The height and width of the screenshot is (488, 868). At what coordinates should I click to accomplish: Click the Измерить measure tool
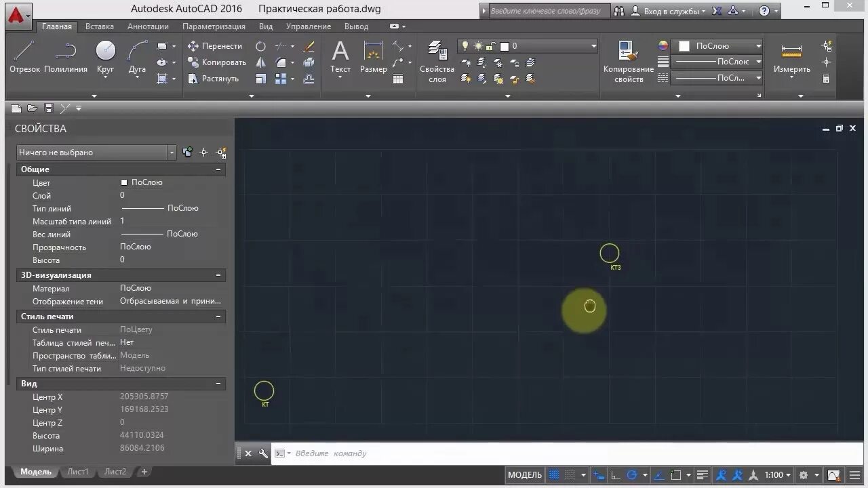tap(791, 56)
